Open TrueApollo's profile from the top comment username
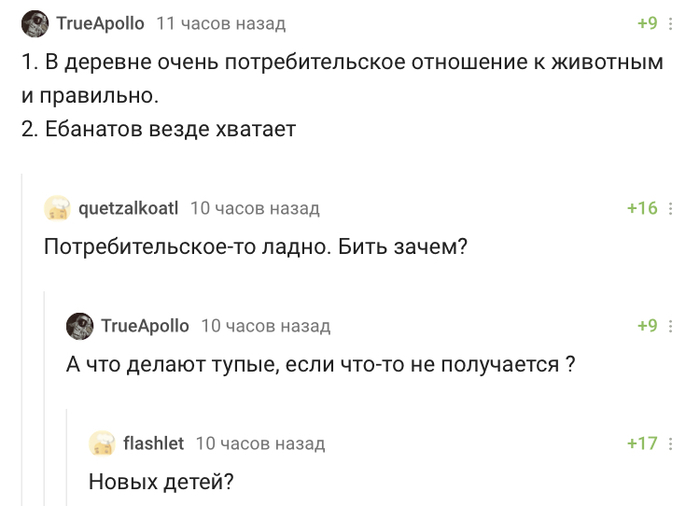Screen dimensions: 700x506 100,23
